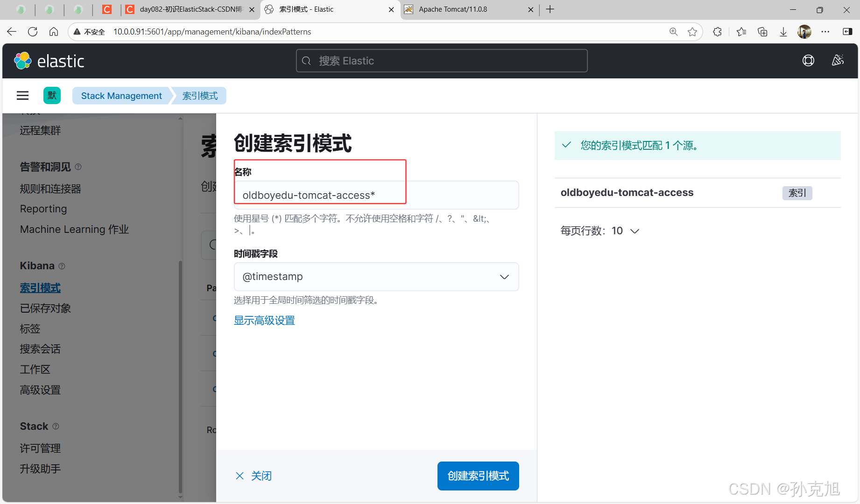This screenshot has height=504, width=860.
Task: Click 创建索引模式 button
Action: (x=478, y=476)
